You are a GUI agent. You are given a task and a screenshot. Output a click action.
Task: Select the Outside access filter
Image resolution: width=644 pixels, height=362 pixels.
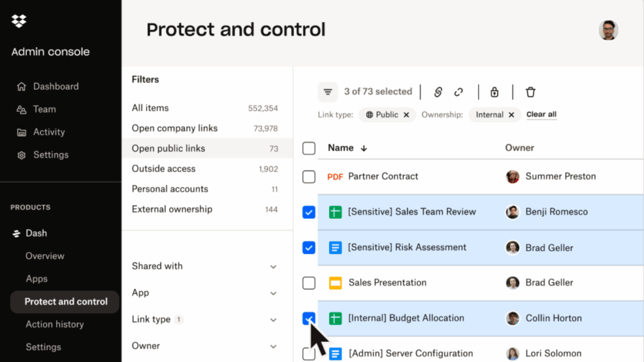[164, 168]
